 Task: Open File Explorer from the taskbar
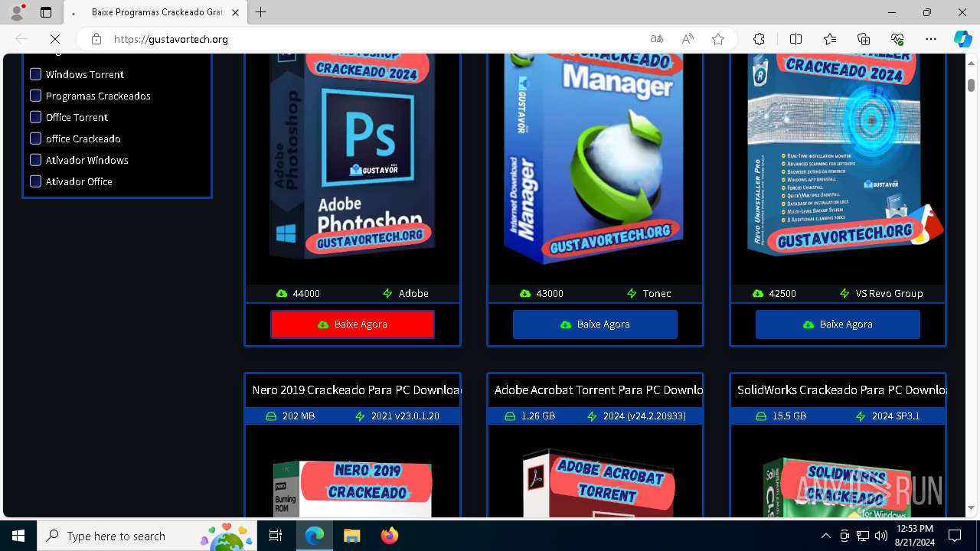tap(351, 536)
